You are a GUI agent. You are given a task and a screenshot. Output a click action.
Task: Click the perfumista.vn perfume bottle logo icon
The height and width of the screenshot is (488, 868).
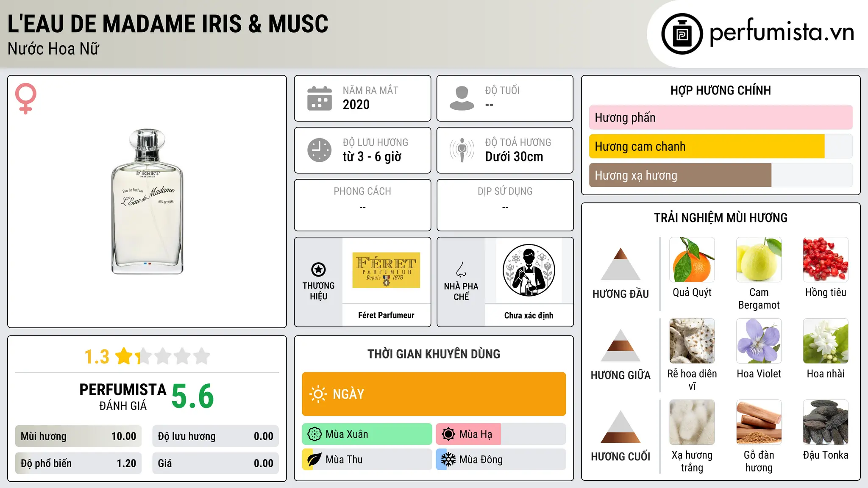(x=682, y=34)
